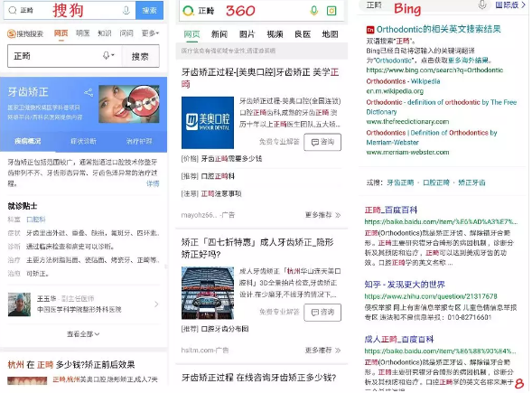This screenshot has height=393, width=532.
Task: Open 正畸_百度百科 Bing result
Action: click(x=391, y=211)
